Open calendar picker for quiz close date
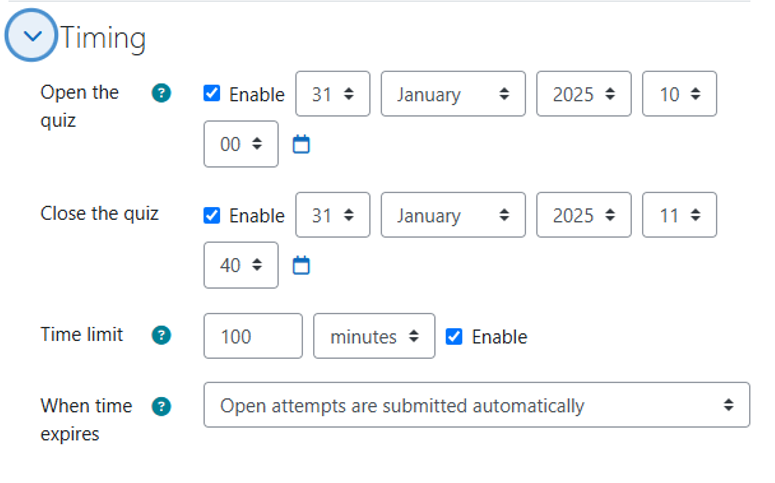This screenshot has height=483, width=775. [301, 266]
